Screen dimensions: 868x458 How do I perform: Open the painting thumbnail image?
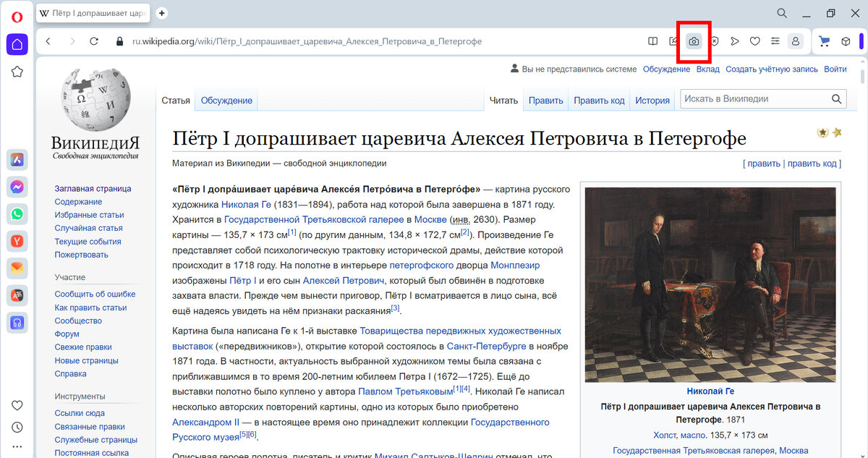(710, 284)
